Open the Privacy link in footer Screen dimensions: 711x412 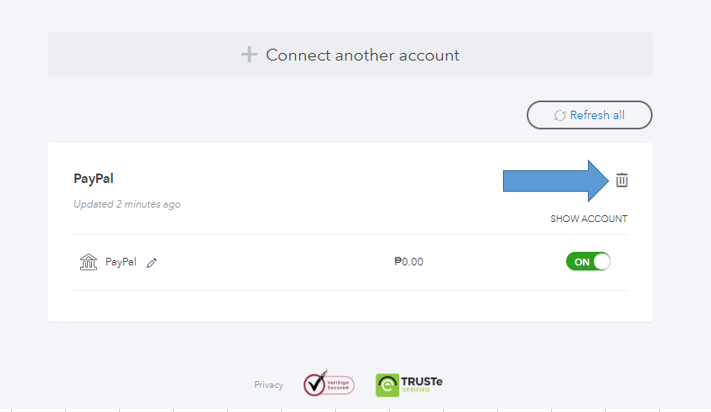[x=268, y=385]
